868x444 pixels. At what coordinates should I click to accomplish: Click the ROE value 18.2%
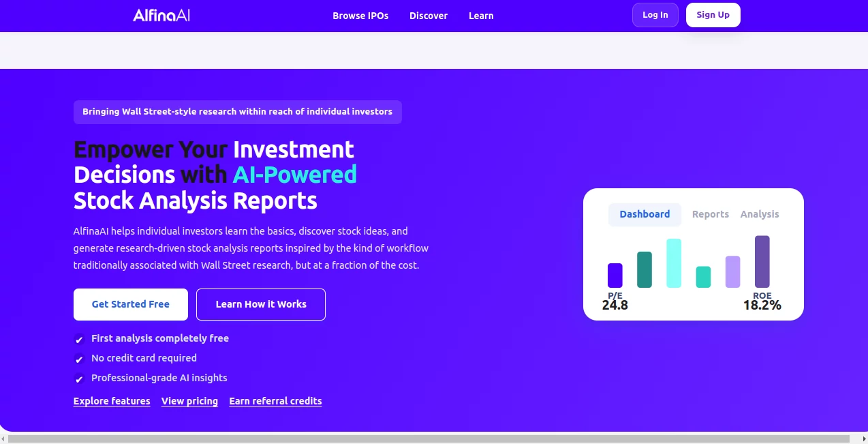pos(762,306)
